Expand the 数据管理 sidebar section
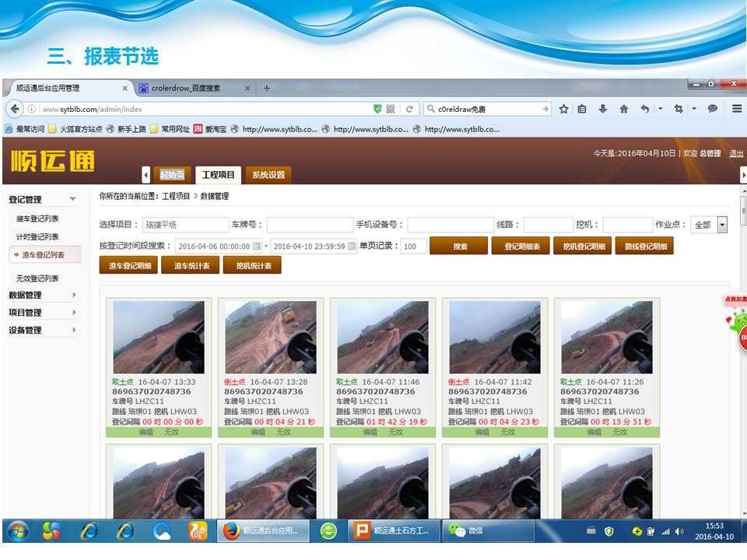 point(42,296)
